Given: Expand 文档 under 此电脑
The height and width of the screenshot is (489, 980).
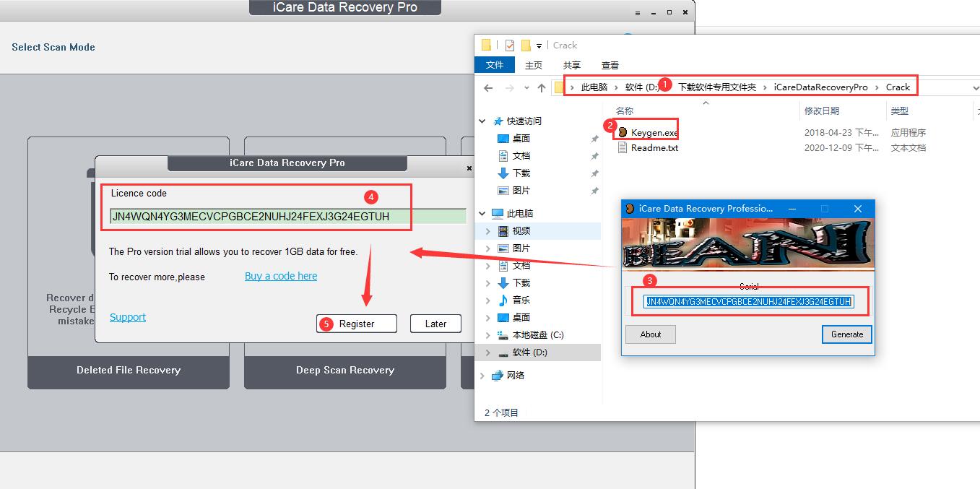Looking at the screenshot, I should [488, 266].
